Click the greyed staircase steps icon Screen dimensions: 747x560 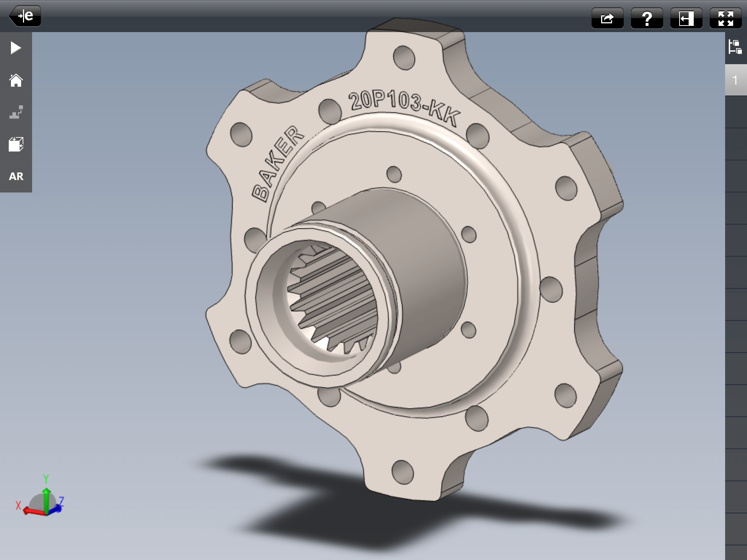tap(16, 112)
